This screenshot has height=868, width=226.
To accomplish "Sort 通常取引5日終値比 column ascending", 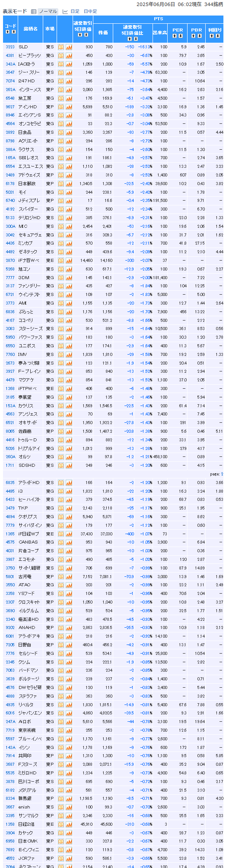I will click(x=130, y=39).
